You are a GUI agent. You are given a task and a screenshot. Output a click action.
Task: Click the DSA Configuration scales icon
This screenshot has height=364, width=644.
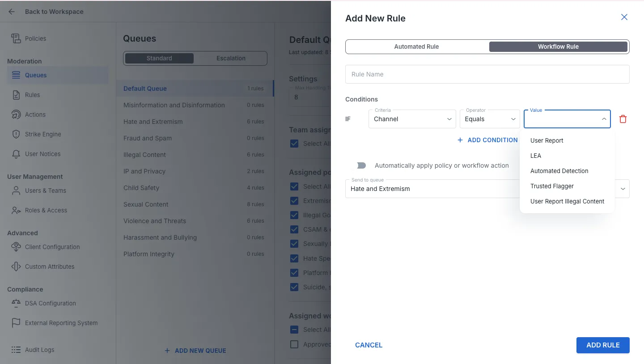[16, 303]
